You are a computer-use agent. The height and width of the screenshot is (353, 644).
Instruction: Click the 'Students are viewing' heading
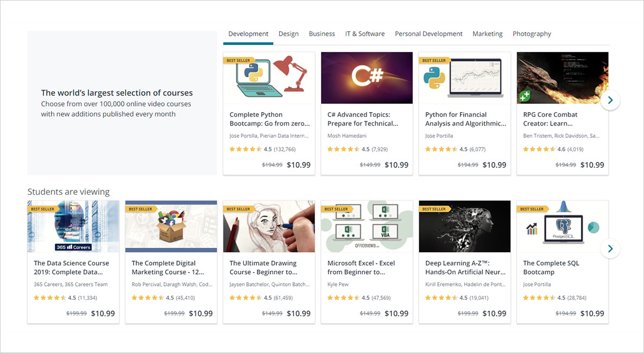click(69, 192)
